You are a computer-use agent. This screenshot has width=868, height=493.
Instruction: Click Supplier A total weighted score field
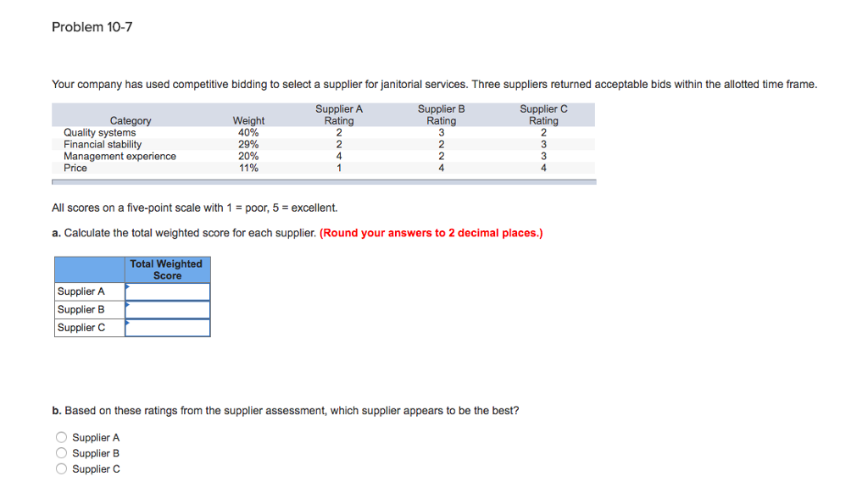point(167,291)
